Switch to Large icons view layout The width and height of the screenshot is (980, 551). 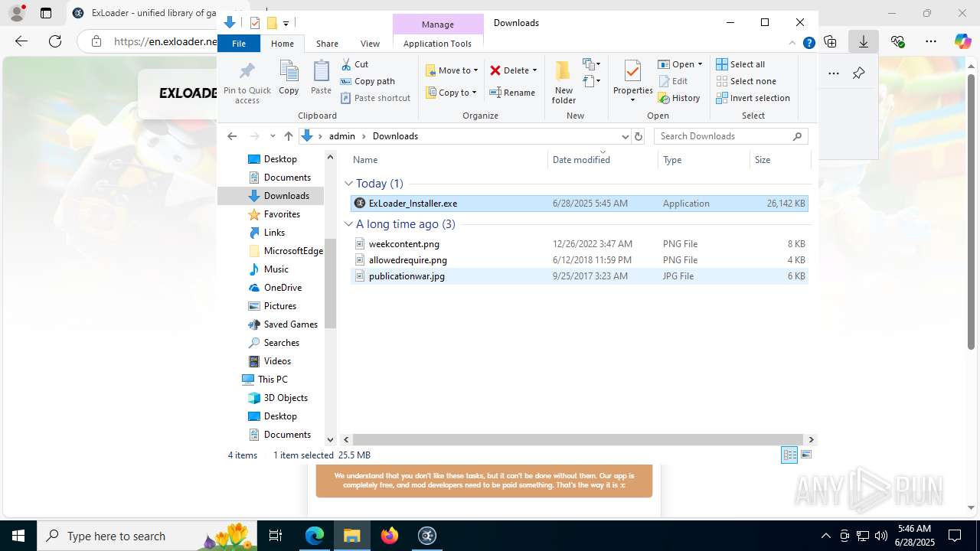click(805, 455)
